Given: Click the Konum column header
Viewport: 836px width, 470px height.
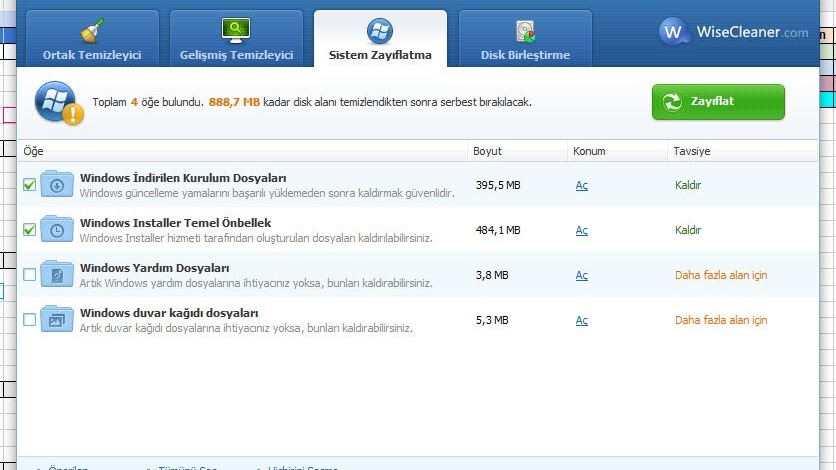Looking at the screenshot, I should 617,151.
